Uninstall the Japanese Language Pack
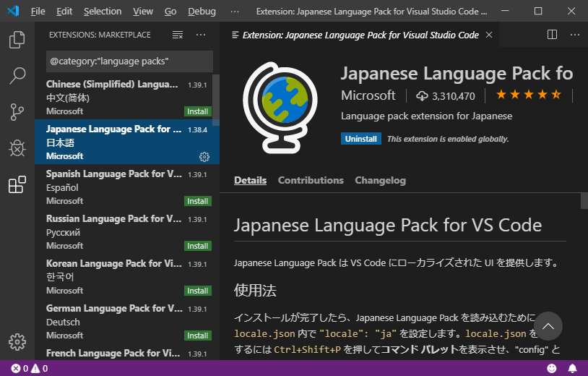 tap(360, 139)
